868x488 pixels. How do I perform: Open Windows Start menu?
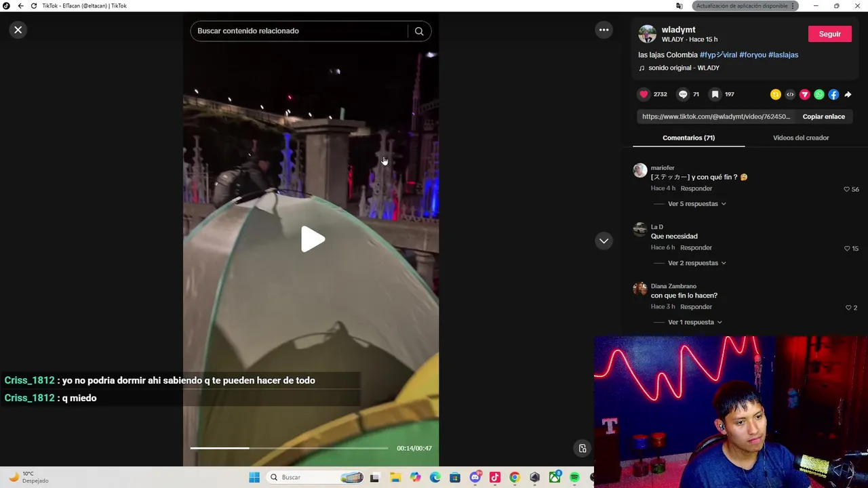coord(254,477)
